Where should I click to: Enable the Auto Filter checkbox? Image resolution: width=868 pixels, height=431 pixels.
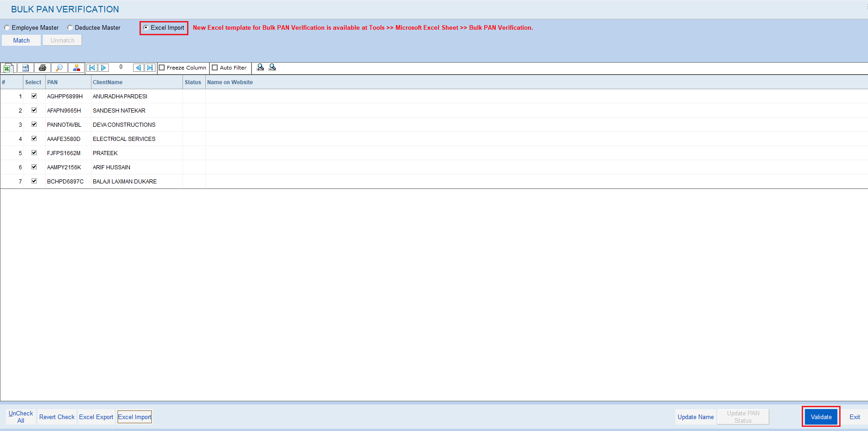pyautogui.click(x=215, y=68)
